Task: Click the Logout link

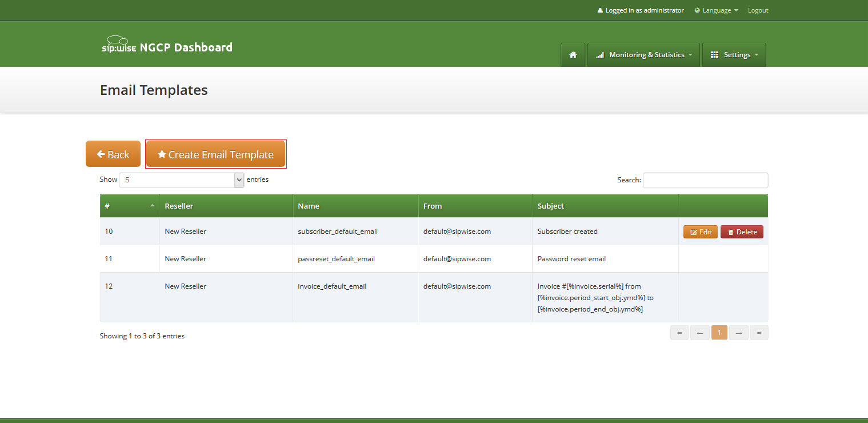Action: click(x=758, y=10)
